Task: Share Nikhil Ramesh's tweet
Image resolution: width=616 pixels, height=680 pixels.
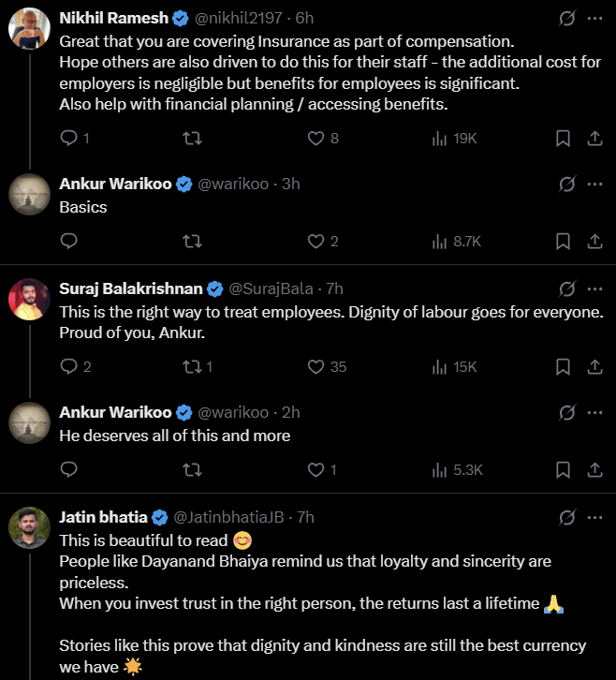Action: click(594, 139)
